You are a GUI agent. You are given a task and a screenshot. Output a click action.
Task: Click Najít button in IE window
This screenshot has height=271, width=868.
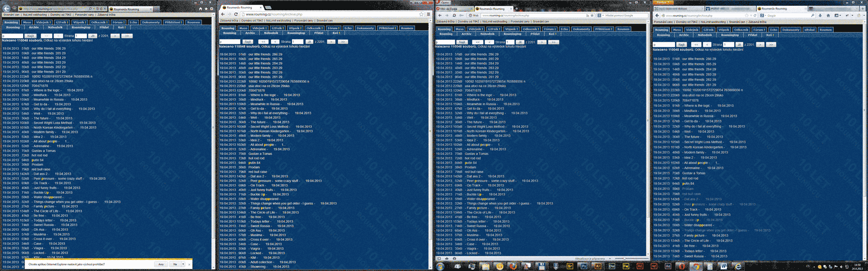tap(30, 36)
